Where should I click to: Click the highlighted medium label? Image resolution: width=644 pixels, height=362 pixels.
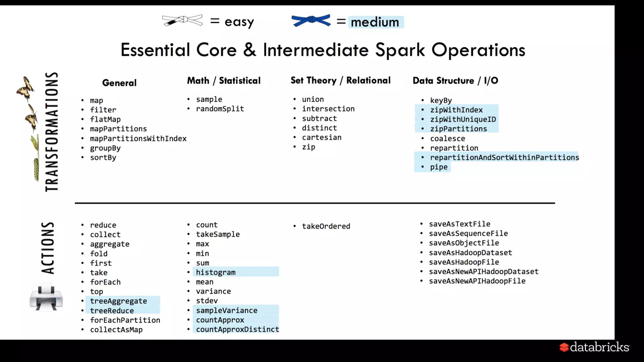[x=375, y=22]
